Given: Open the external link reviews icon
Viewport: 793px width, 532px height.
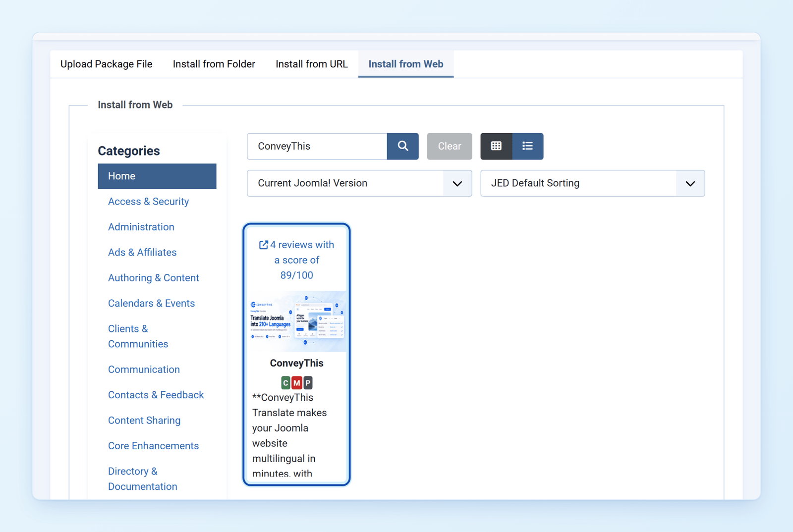Looking at the screenshot, I should pyautogui.click(x=263, y=245).
